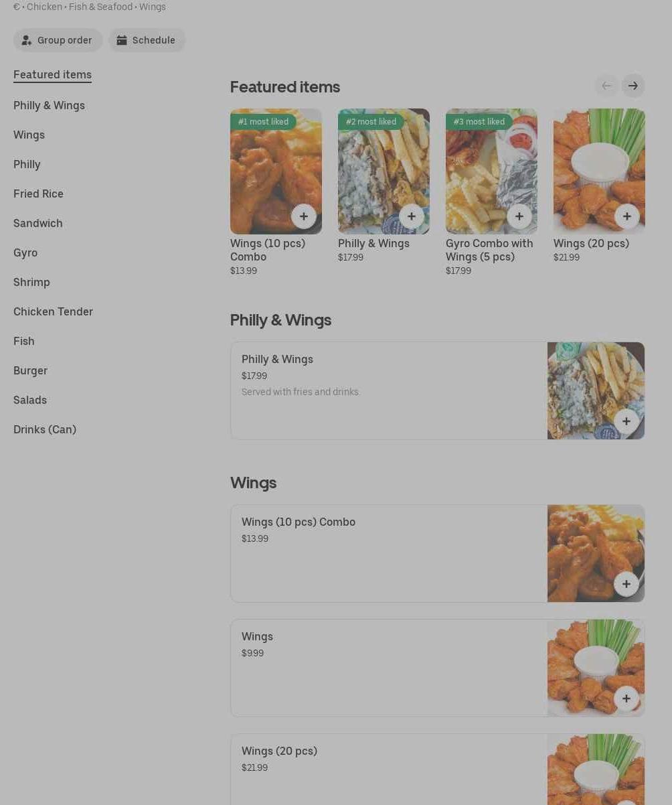Open the Wings (20 pcs) list item

(438, 770)
